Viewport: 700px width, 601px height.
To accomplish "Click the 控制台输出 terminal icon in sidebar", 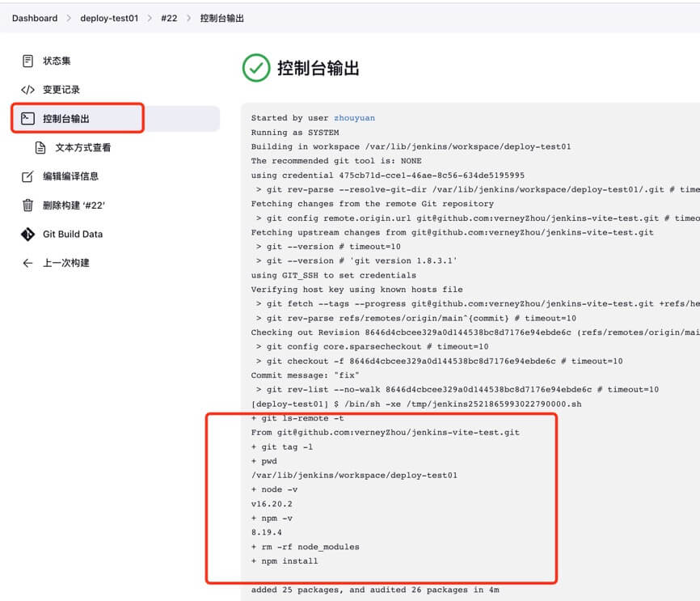I will (27, 119).
